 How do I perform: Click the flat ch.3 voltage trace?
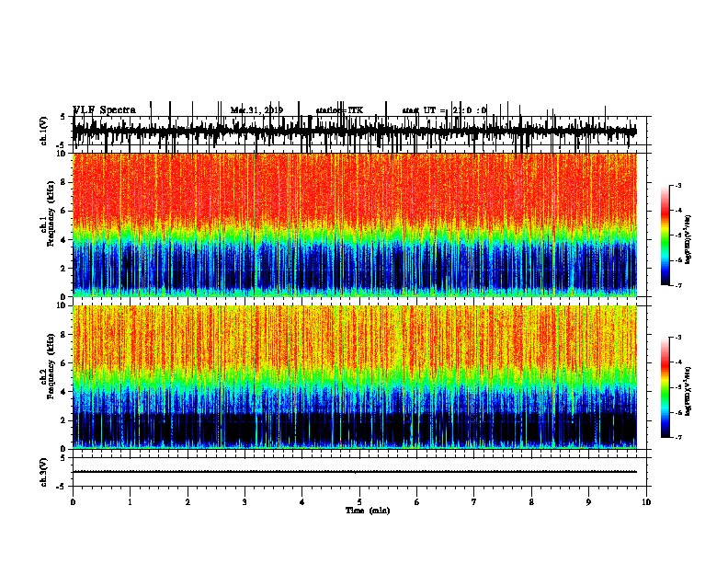coord(355,472)
